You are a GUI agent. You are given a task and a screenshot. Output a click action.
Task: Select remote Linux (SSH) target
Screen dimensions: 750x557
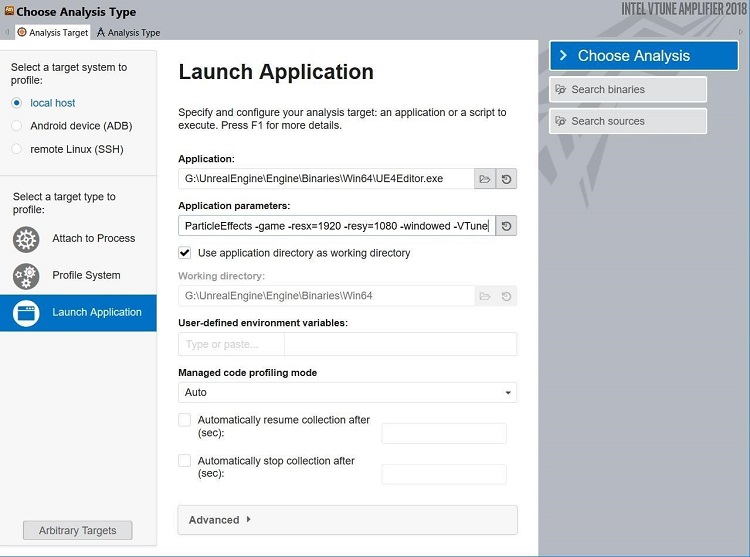pyautogui.click(x=17, y=149)
